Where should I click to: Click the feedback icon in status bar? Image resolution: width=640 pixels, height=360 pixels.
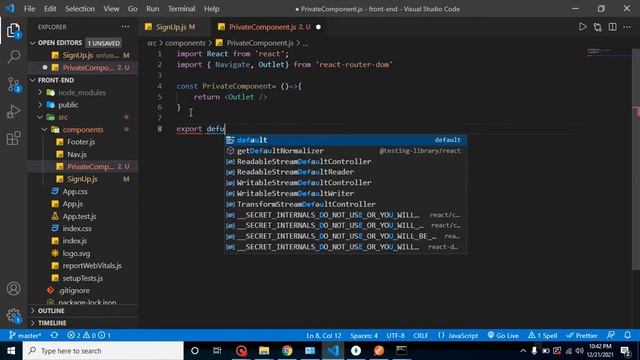pos(611,335)
